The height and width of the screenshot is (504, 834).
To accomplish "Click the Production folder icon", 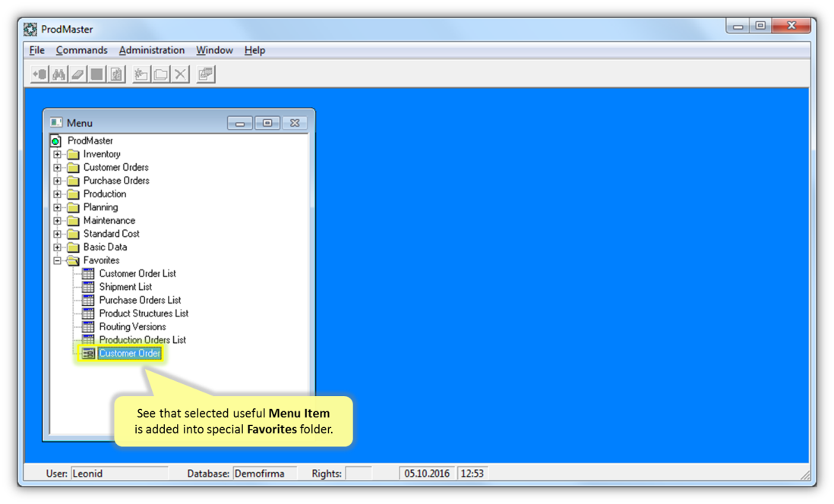I will tap(74, 194).
